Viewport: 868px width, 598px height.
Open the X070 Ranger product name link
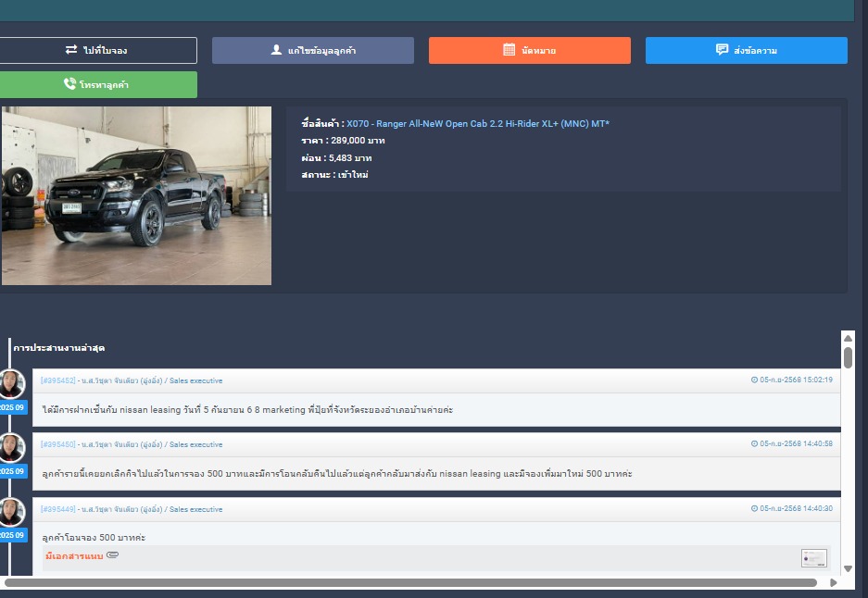click(x=478, y=124)
